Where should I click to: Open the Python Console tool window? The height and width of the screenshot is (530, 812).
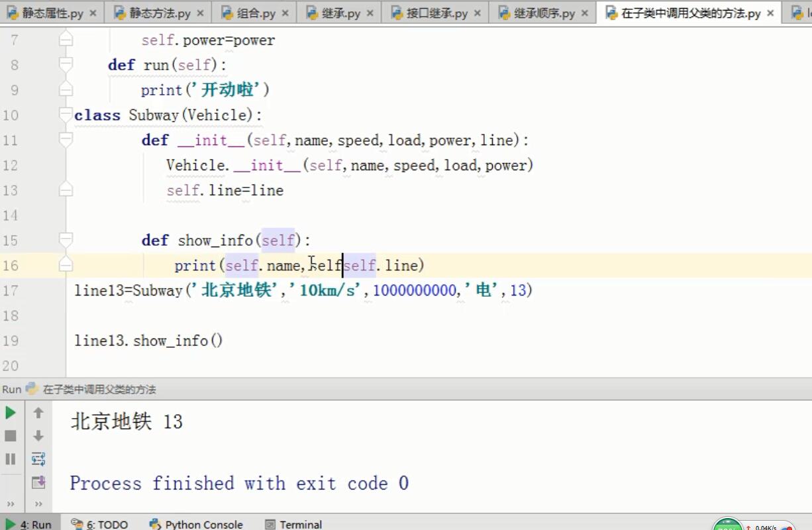[196, 524]
